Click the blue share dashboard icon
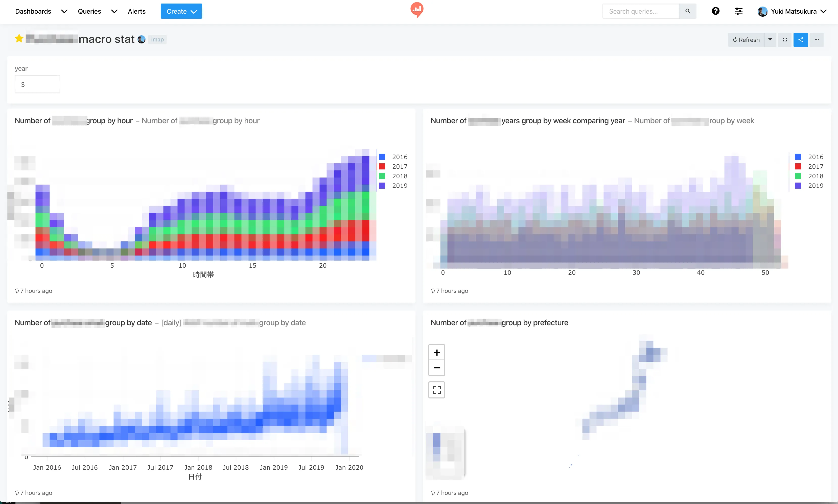This screenshot has width=838, height=504. [800, 40]
